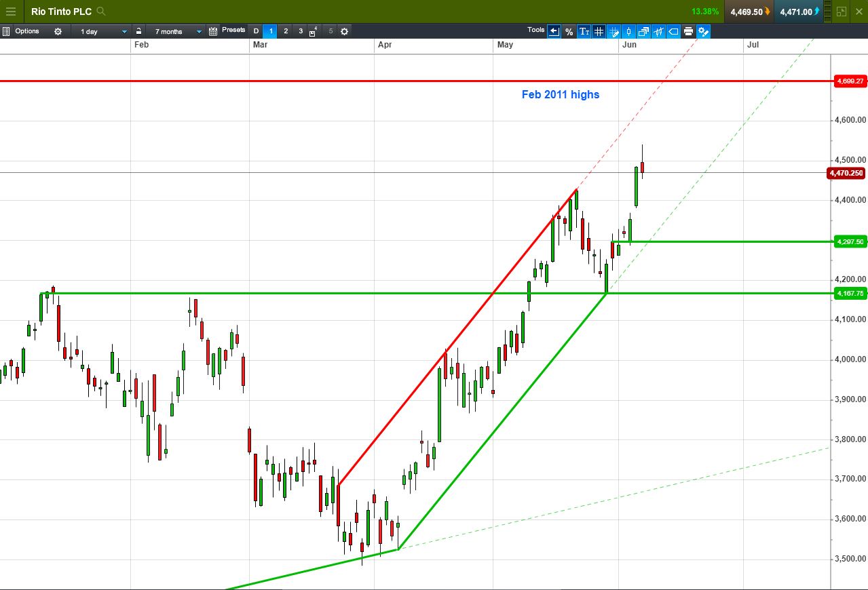
Task: Toggle the grid lines tool
Action: tap(599, 31)
